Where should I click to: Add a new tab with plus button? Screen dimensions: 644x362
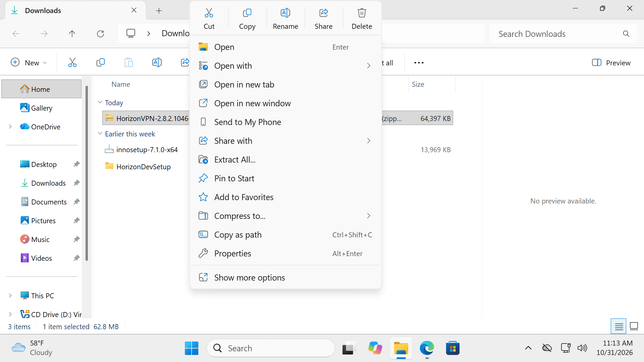coord(159,10)
